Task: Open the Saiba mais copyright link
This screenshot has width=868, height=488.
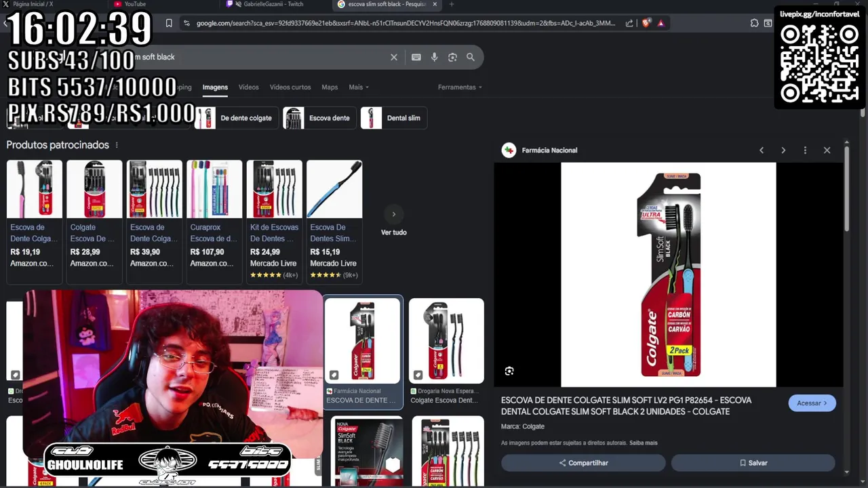Action: pos(644,443)
